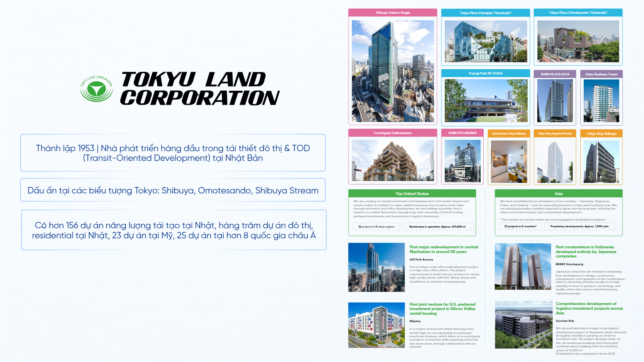Click the green Tokyu Land Corporation emblem
The width and height of the screenshot is (644, 362).
tap(97, 88)
